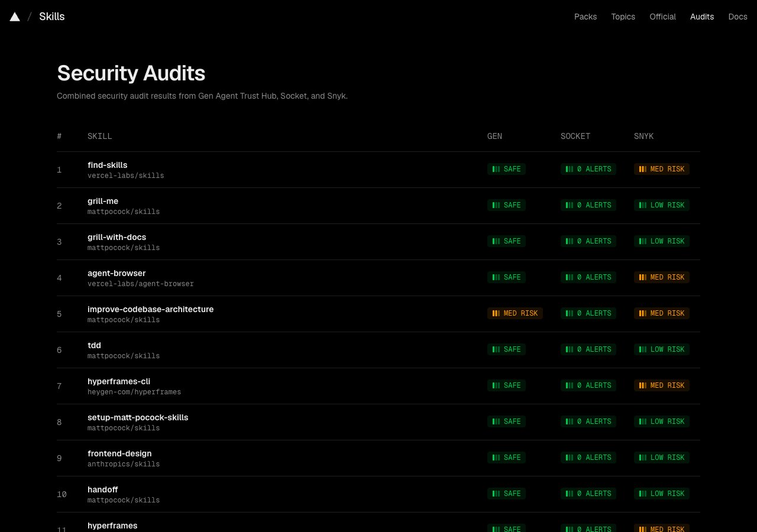Click frontend-design Socket 0 ALERTS badge
The image size is (757, 532).
coord(588,458)
